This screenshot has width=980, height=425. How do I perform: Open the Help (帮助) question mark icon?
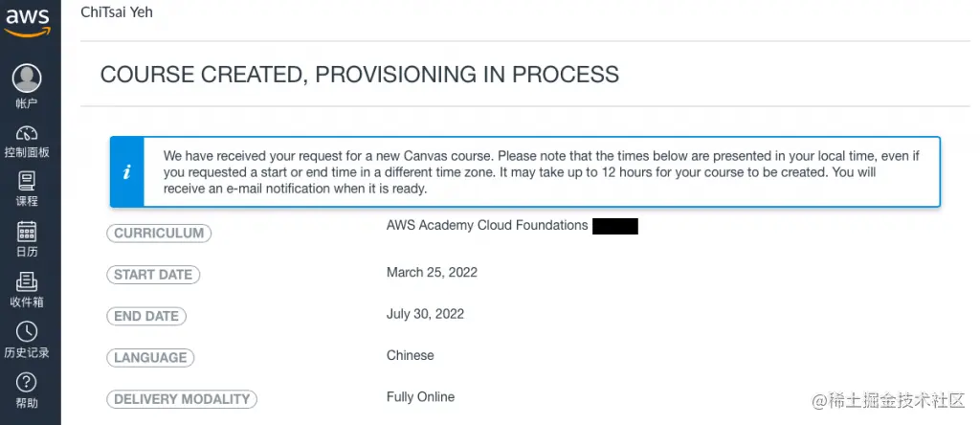[27, 382]
